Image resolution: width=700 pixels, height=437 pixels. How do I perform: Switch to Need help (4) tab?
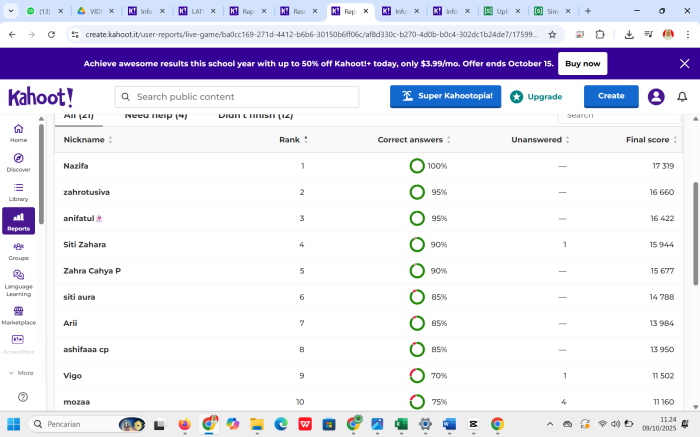[155, 116]
